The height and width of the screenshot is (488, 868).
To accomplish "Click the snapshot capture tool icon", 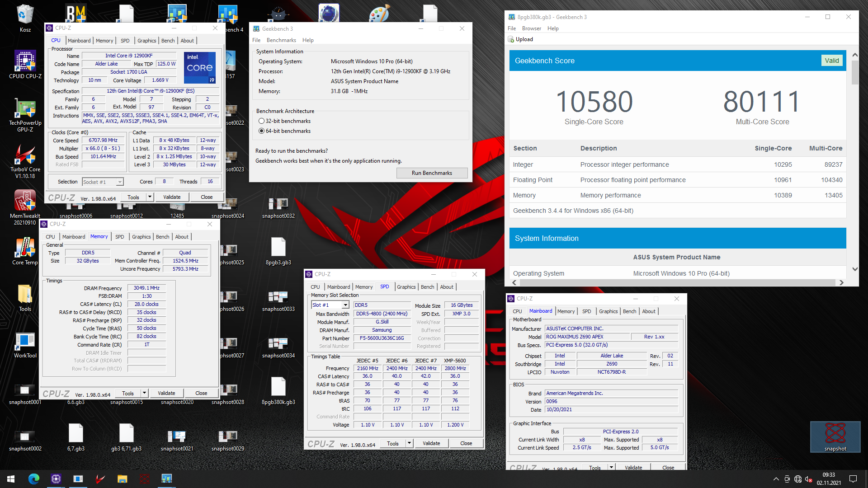I will pos(835,436).
